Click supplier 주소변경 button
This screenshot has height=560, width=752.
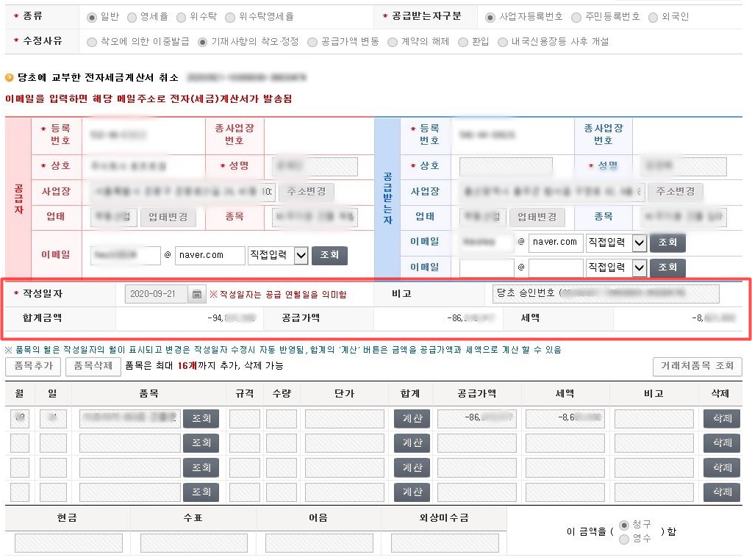pyautogui.click(x=307, y=192)
